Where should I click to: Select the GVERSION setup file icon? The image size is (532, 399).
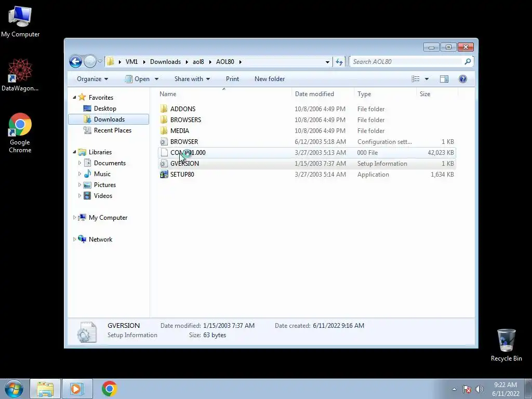coord(164,163)
